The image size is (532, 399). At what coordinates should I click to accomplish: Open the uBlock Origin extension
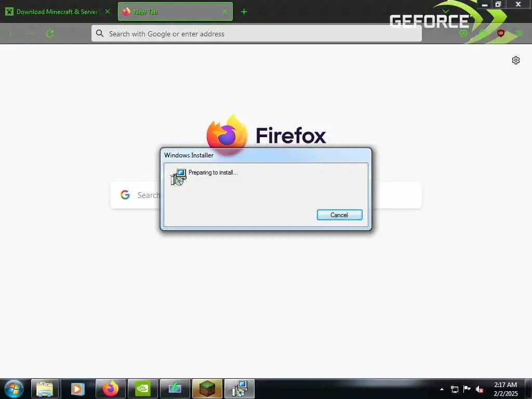pyautogui.click(x=500, y=33)
